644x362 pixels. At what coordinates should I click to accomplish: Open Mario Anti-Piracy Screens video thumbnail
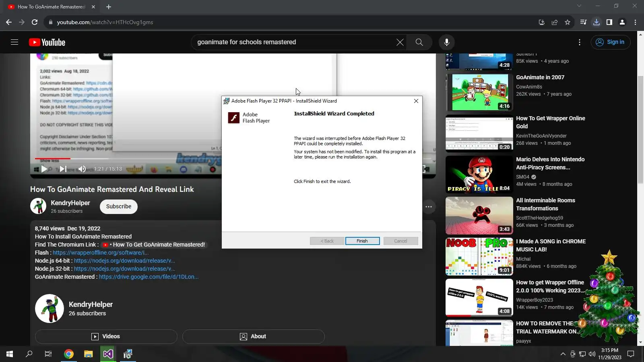(479, 174)
